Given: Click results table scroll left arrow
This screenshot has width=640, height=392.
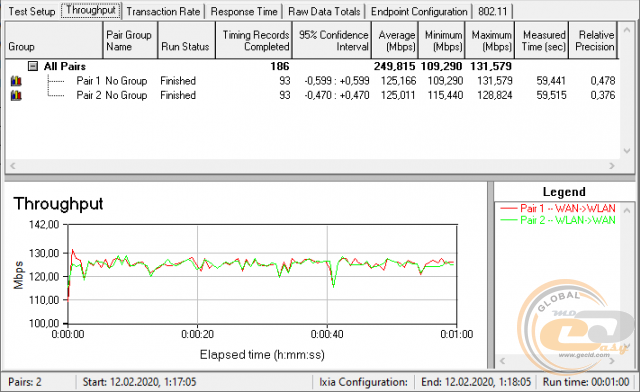Looking at the screenshot, I should 13,166.
